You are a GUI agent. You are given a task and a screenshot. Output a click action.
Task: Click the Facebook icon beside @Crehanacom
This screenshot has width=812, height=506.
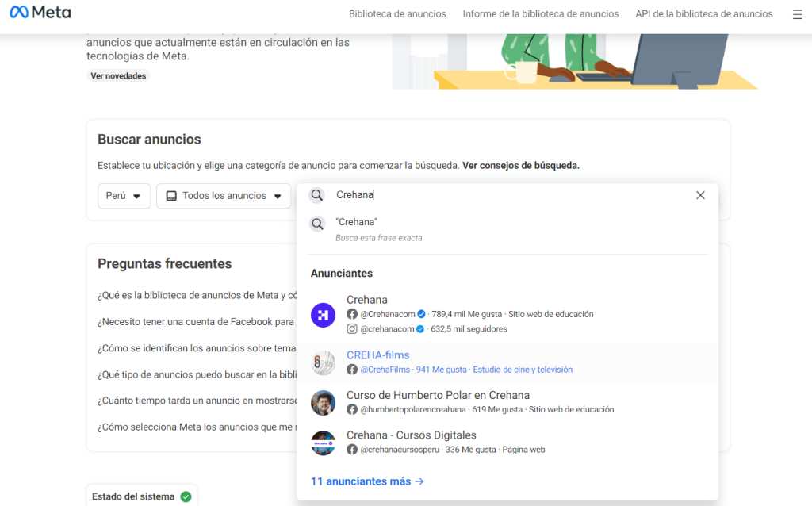[x=352, y=314]
